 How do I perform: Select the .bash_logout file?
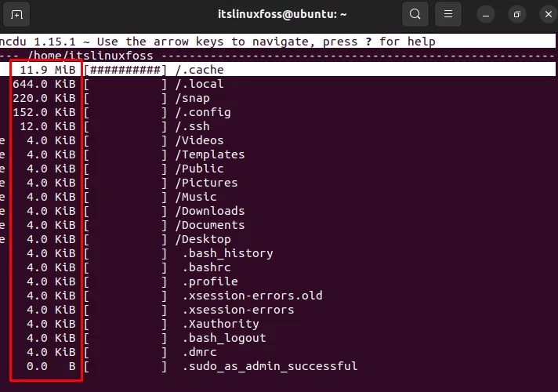224,338
